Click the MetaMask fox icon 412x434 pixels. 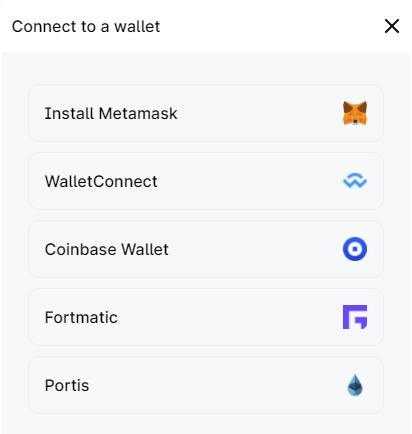click(x=355, y=113)
